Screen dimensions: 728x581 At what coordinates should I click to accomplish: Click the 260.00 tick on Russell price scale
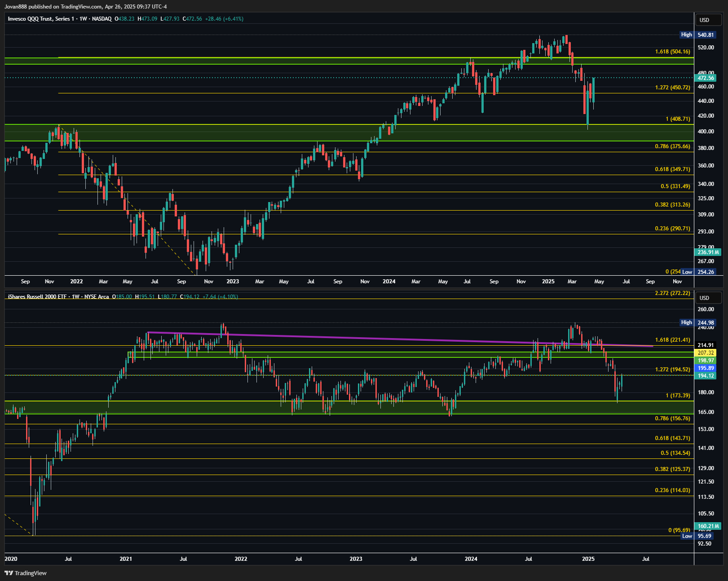tap(706, 309)
